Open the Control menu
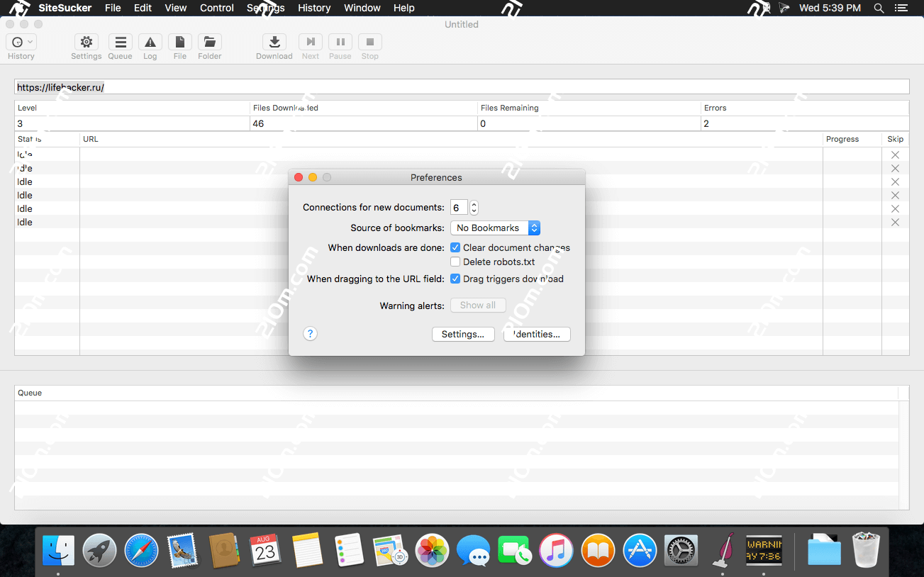 217,8
